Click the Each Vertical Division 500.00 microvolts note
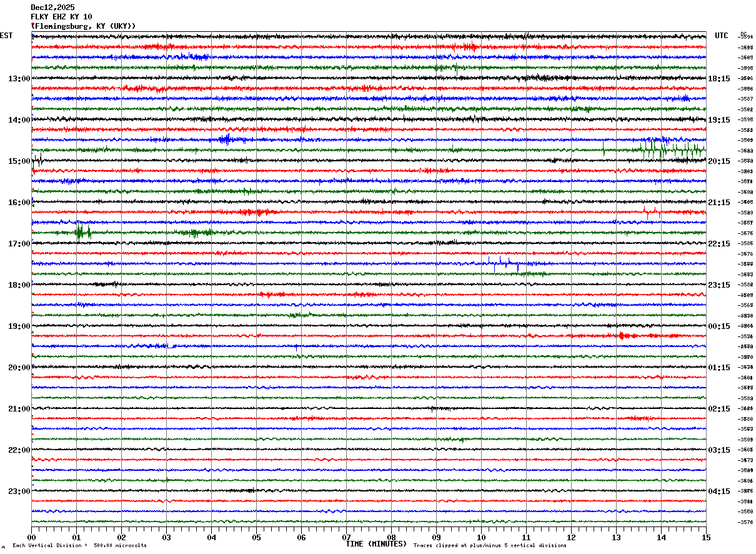 (x=79, y=546)
